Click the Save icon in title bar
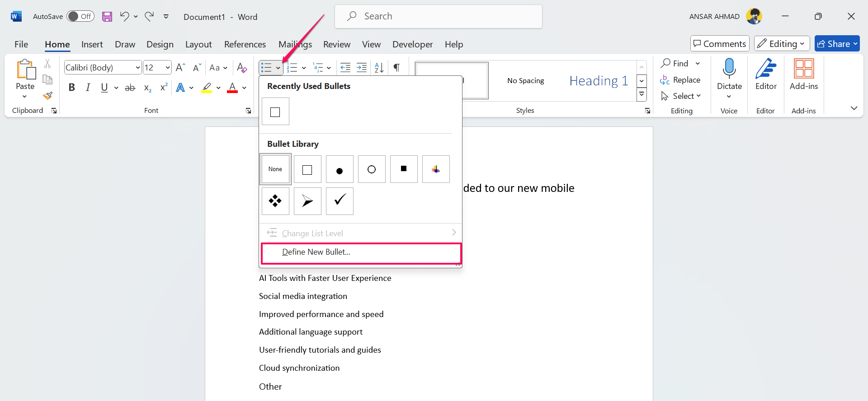The image size is (868, 401). (x=107, y=17)
